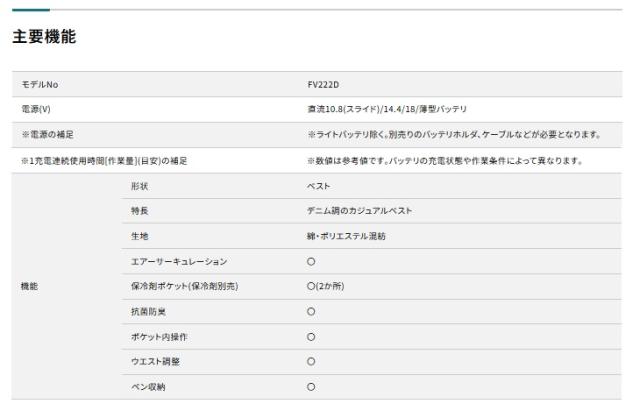The width and height of the screenshot is (640, 404).
Task: Click the 電源(V) row label
Action: [x=36, y=109]
